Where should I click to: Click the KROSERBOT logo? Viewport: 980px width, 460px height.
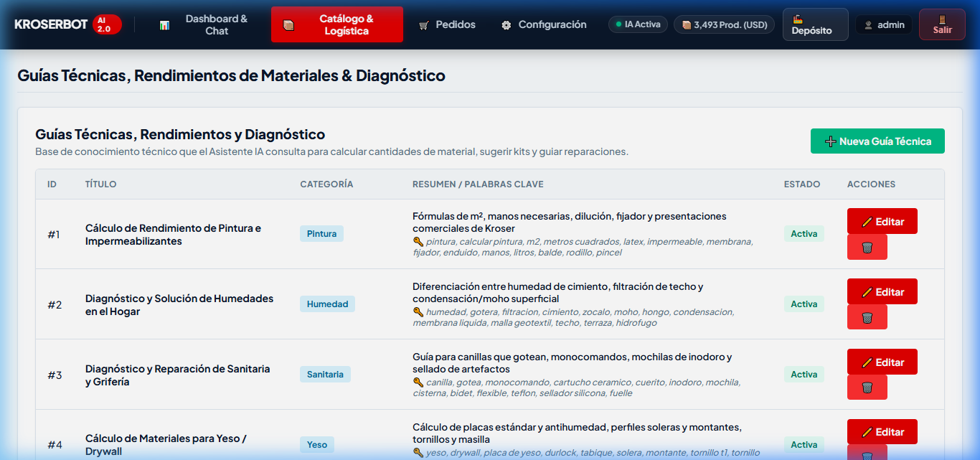[x=51, y=24]
